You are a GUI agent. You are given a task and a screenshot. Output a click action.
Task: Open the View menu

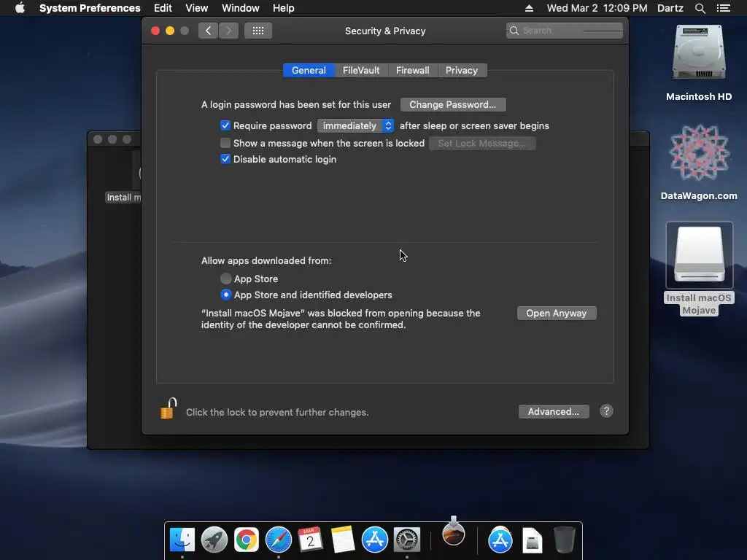coord(197,8)
